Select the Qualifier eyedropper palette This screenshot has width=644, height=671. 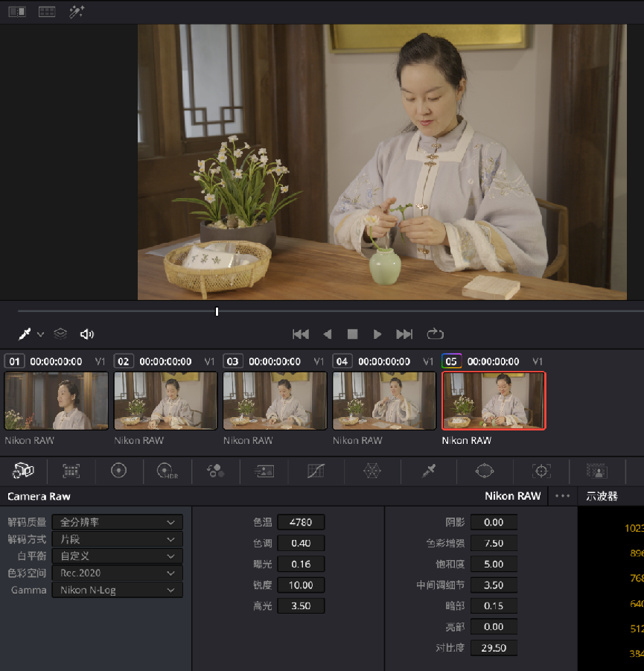tap(428, 471)
